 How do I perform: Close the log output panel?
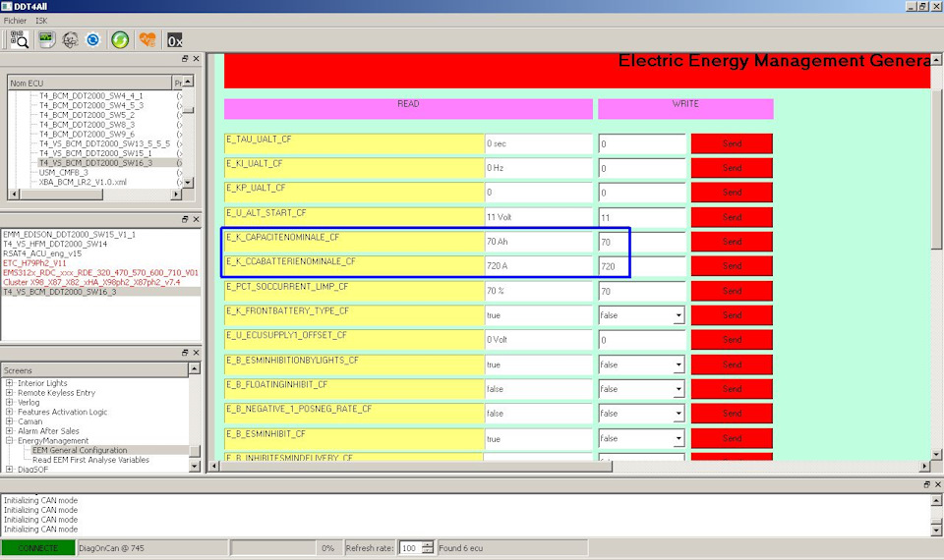tap(937, 484)
